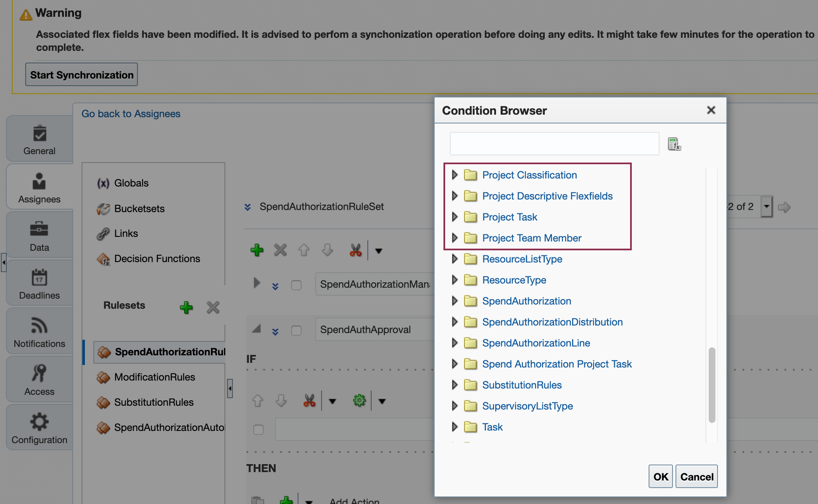Tick the checkbox in IF condition row
Screen dimensions: 818x504
pos(259,429)
